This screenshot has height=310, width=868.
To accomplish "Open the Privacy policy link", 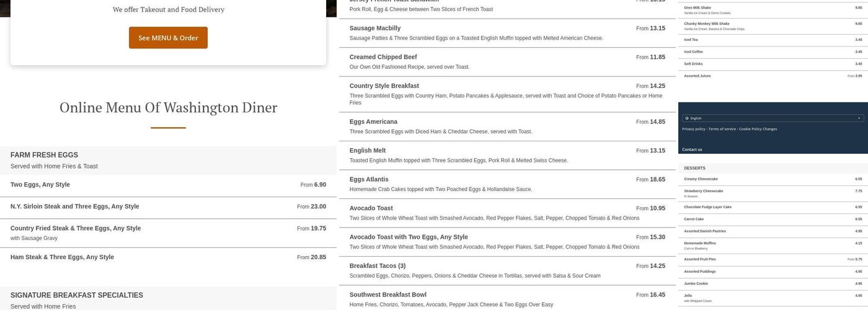I will 693,129.
